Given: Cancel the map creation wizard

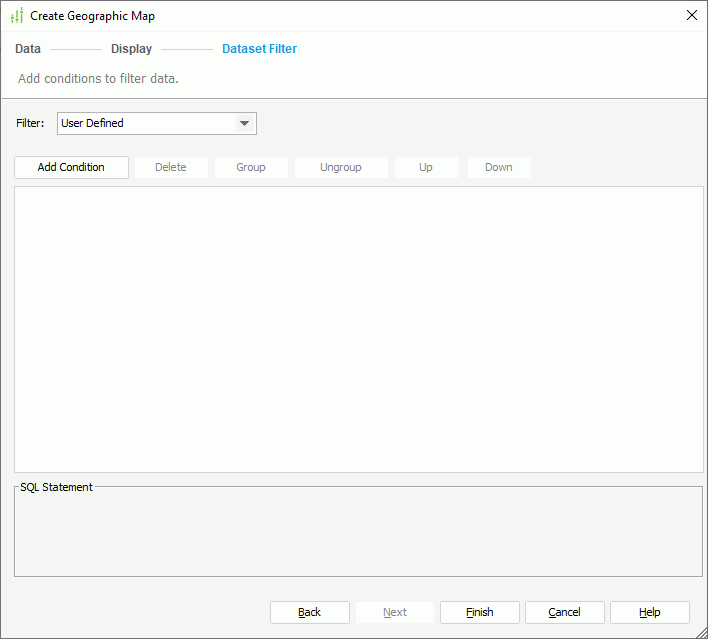Looking at the screenshot, I should coord(565,612).
